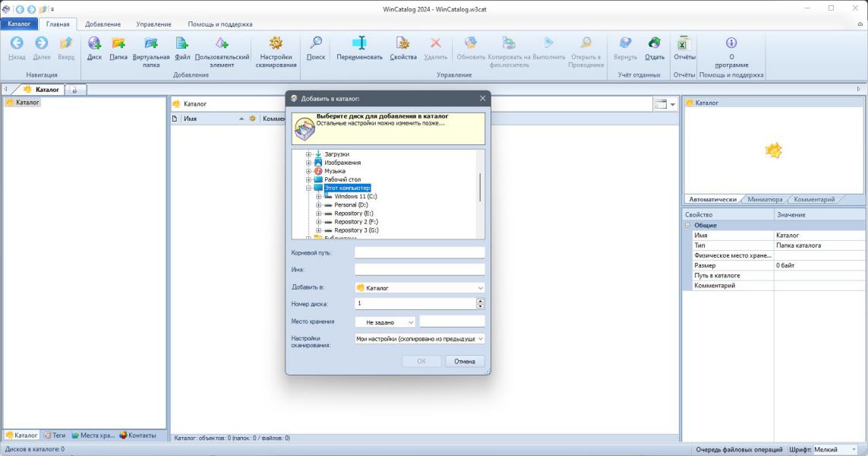Click the Отдать lend-item icon
868x456 pixels.
[x=655, y=43]
